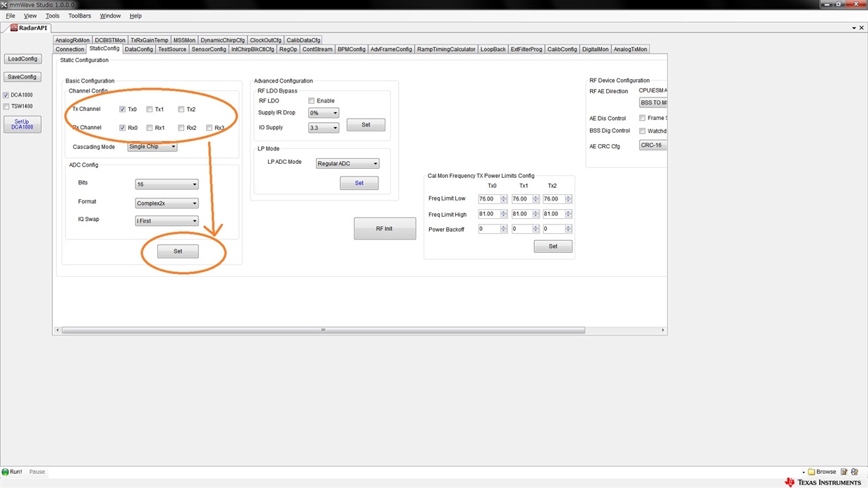Viewport: 868px width, 488px height.
Task: Open the AnalogRxMon tab
Action: pyautogui.click(x=73, y=40)
